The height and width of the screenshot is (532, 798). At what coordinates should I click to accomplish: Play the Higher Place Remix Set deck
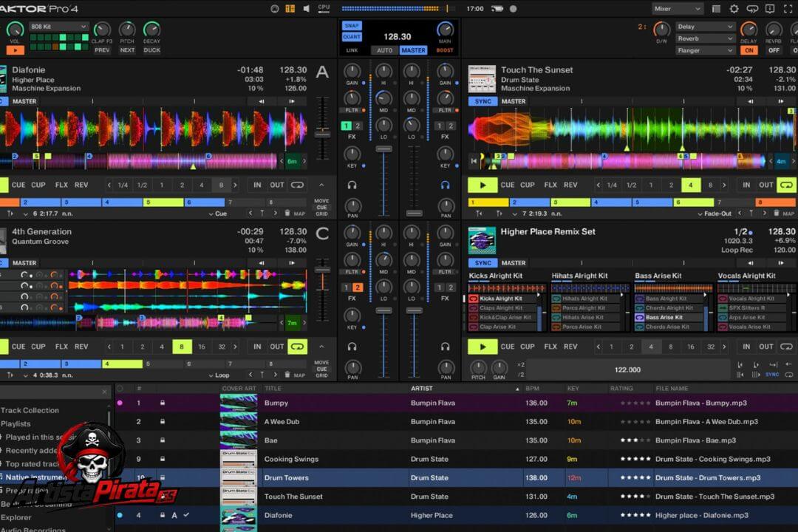click(482, 347)
